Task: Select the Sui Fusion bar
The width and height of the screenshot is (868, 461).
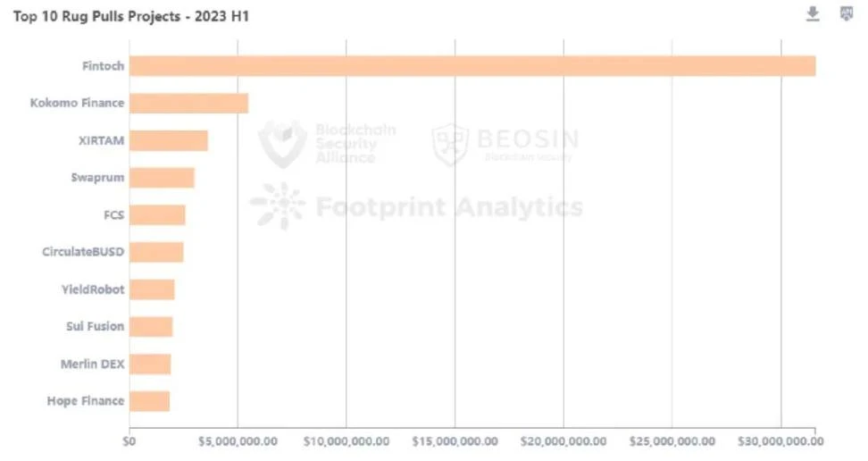Action: click(x=151, y=327)
